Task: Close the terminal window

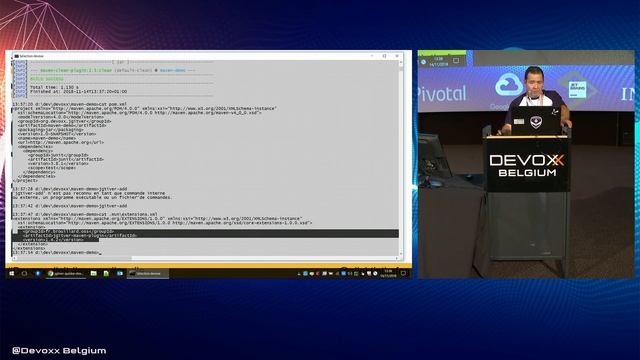Action: (397, 56)
